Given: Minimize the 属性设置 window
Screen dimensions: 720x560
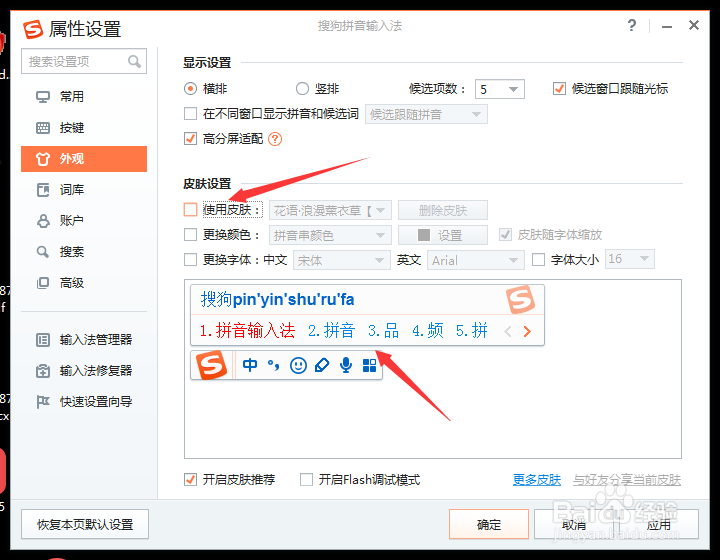Looking at the screenshot, I should pos(667,27).
